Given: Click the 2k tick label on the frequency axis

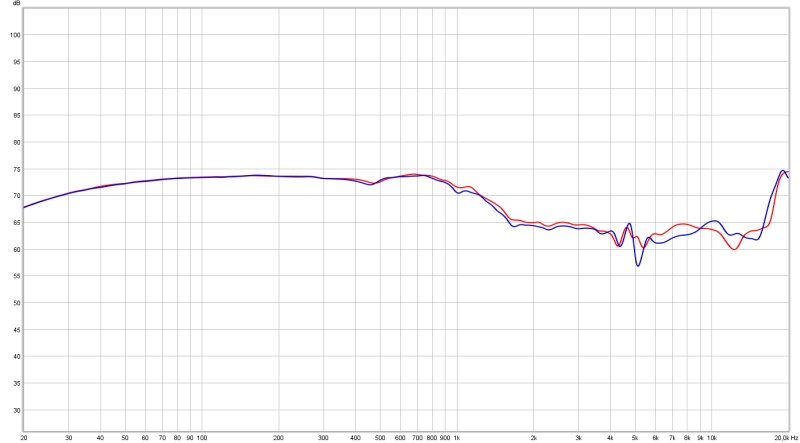Looking at the screenshot, I should coord(534,437).
